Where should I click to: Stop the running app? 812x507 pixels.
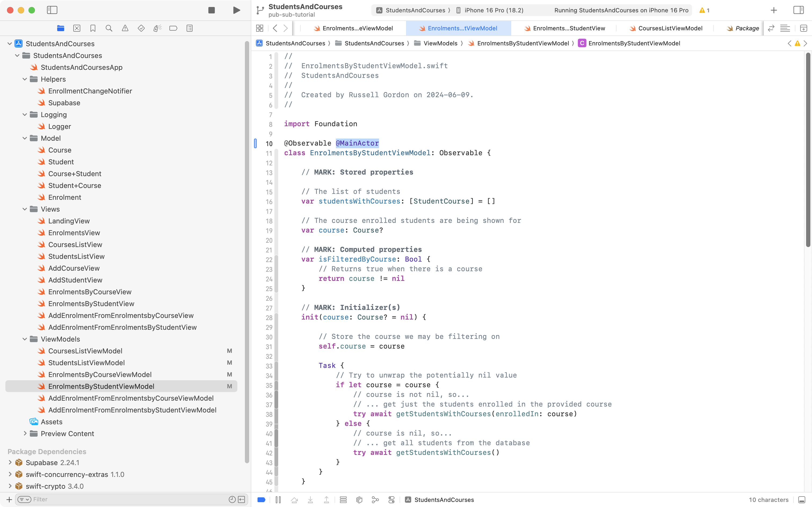[211, 10]
